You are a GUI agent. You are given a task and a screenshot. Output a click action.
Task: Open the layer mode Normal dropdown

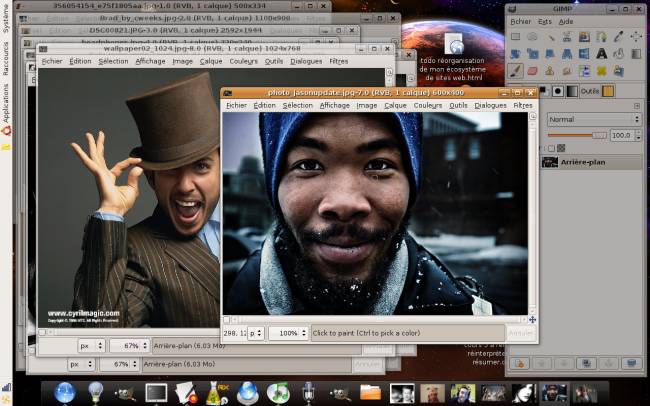(x=593, y=119)
